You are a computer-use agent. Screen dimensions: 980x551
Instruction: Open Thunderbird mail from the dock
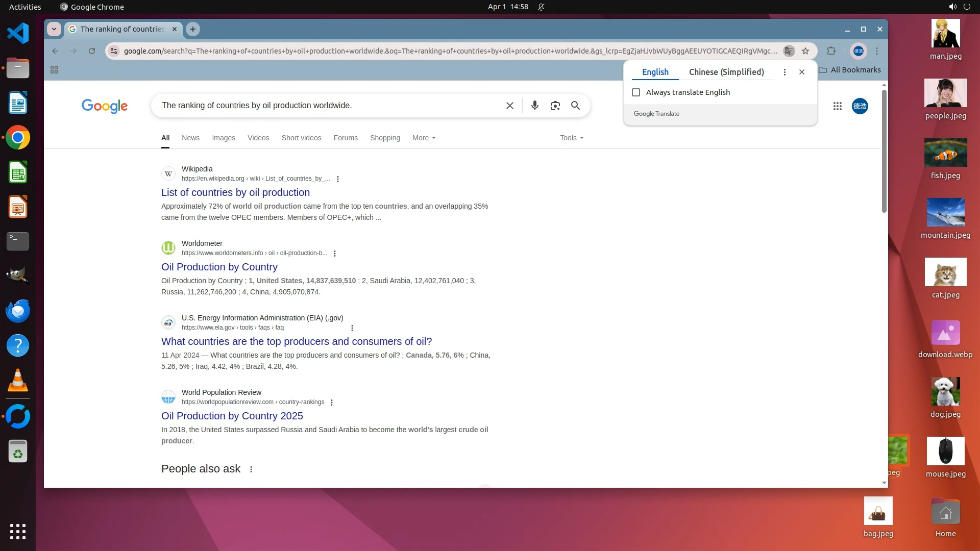(18, 311)
